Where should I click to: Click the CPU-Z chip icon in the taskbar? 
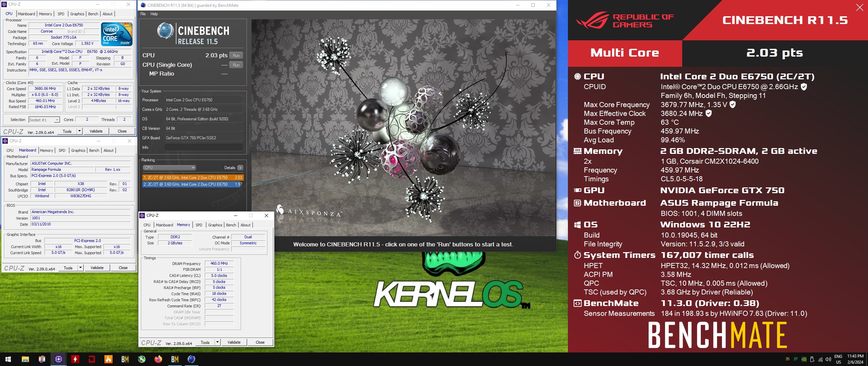(x=59, y=359)
